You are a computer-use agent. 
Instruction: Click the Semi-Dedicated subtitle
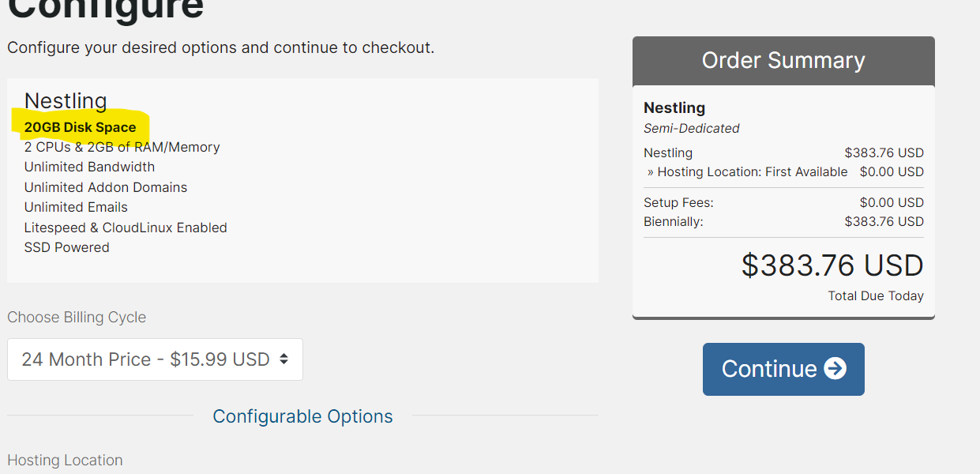[x=692, y=128]
